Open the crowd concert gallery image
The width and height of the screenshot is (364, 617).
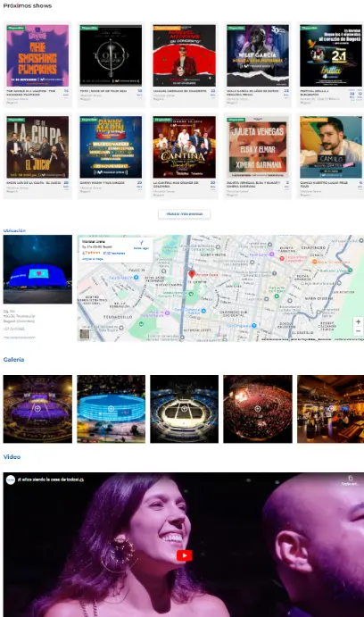pyautogui.click(x=258, y=409)
